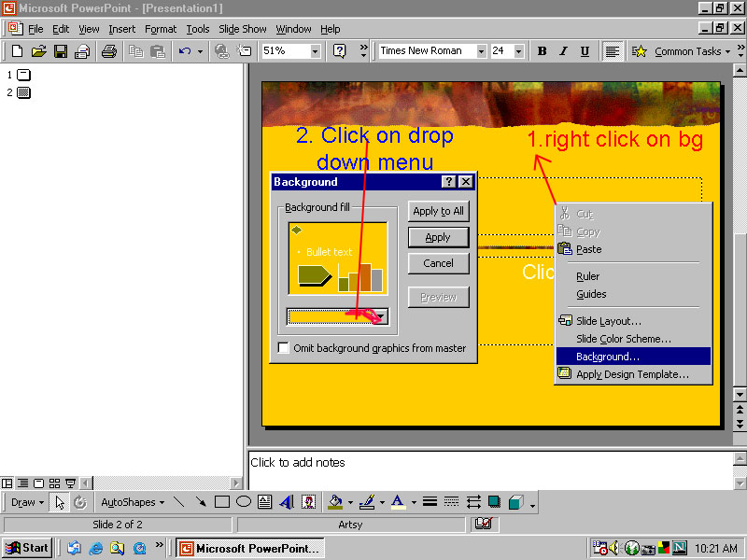Click the Insert Clip Art icon

(309, 502)
